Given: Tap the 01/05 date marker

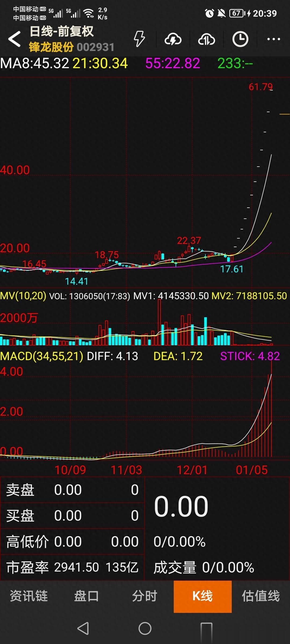Looking at the screenshot, I should tap(252, 470).
